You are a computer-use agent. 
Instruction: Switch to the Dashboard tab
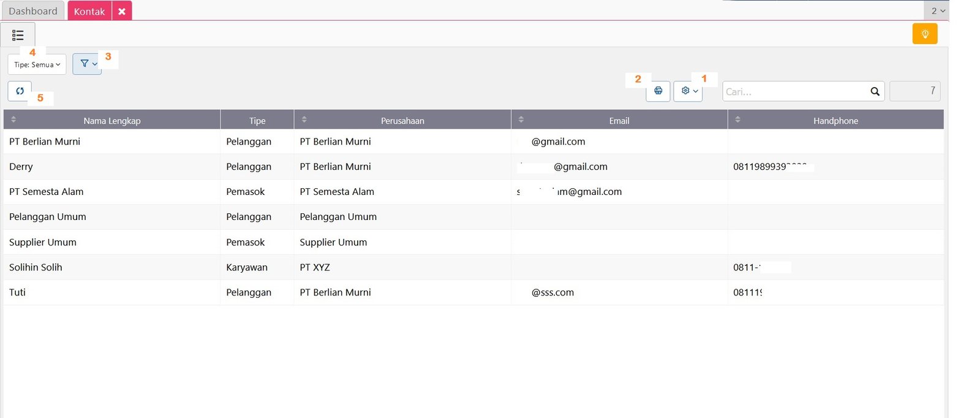pyautogui.click(x=33, y=11)
